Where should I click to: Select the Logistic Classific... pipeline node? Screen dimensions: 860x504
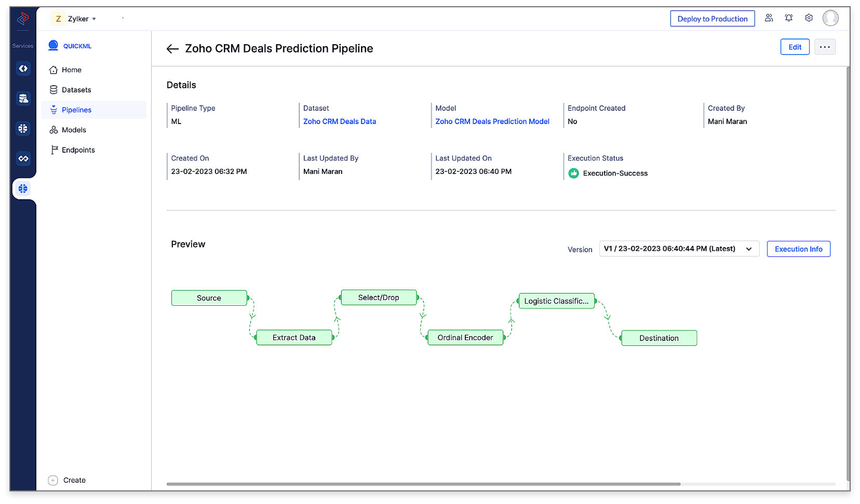pos(556,301)
